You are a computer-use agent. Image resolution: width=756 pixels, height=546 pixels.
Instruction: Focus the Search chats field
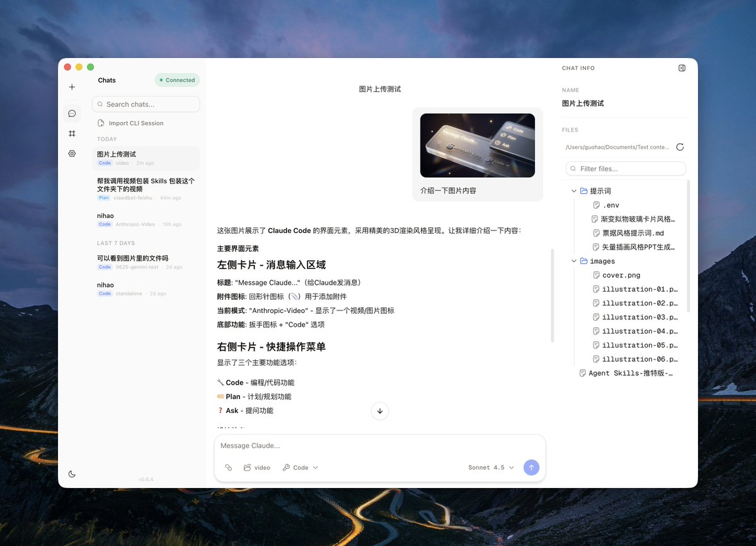tap(146, 104)
